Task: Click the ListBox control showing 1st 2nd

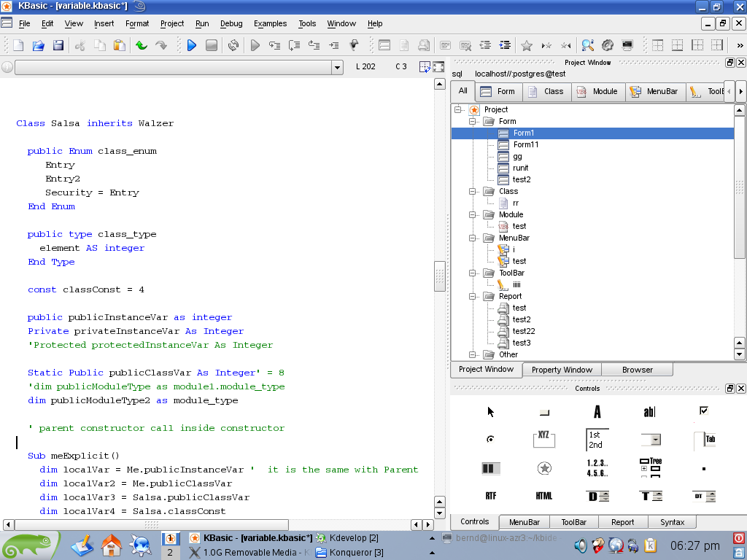Action: (x=597, y=440)
